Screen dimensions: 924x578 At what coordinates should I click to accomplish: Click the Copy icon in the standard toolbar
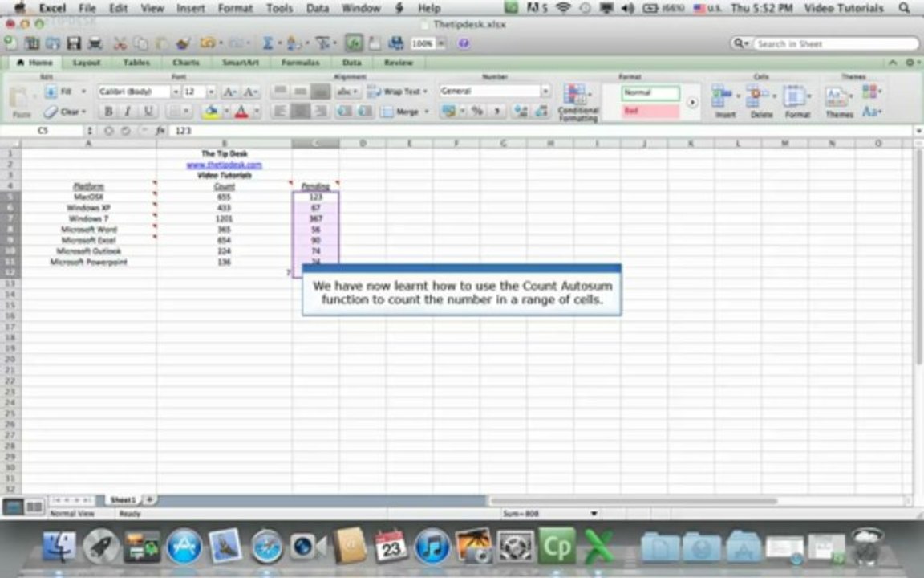click(141, 43)
